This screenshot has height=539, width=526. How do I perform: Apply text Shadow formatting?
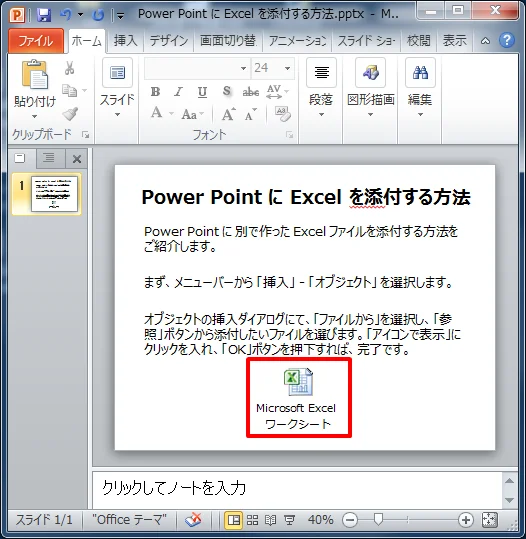(226, 91)
